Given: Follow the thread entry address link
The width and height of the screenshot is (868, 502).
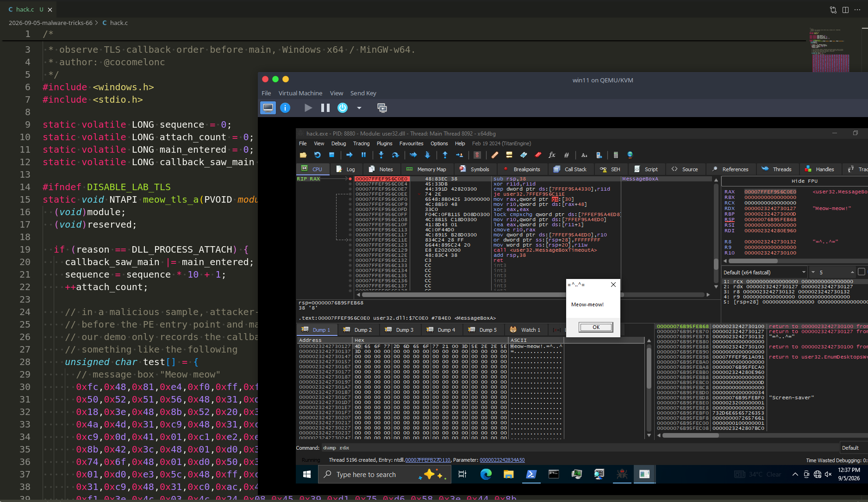Looking at the screenshot, I should pyautogui.click(x=427, y=460).
